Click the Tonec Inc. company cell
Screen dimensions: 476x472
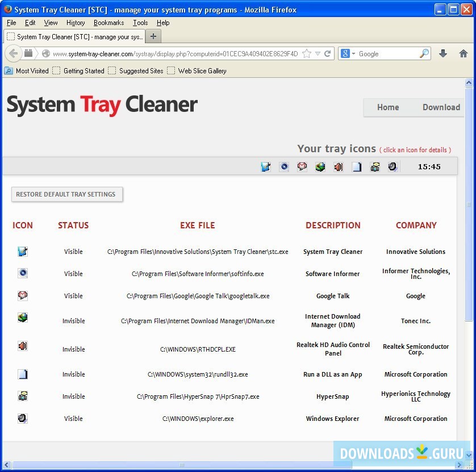click(x=416, y=321)
